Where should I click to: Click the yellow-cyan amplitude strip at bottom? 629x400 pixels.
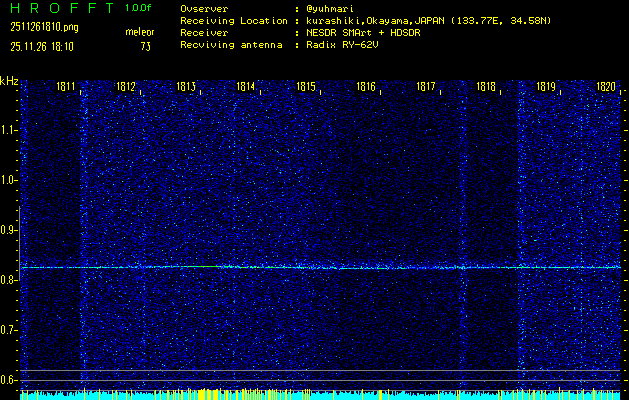[x=320, y=394]
